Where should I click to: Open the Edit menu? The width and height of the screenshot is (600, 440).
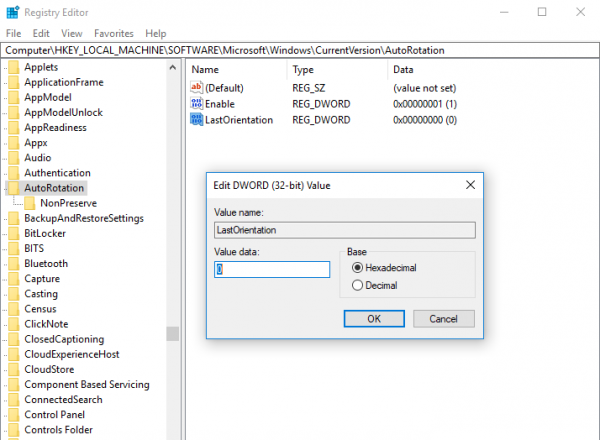click(41, 34)
